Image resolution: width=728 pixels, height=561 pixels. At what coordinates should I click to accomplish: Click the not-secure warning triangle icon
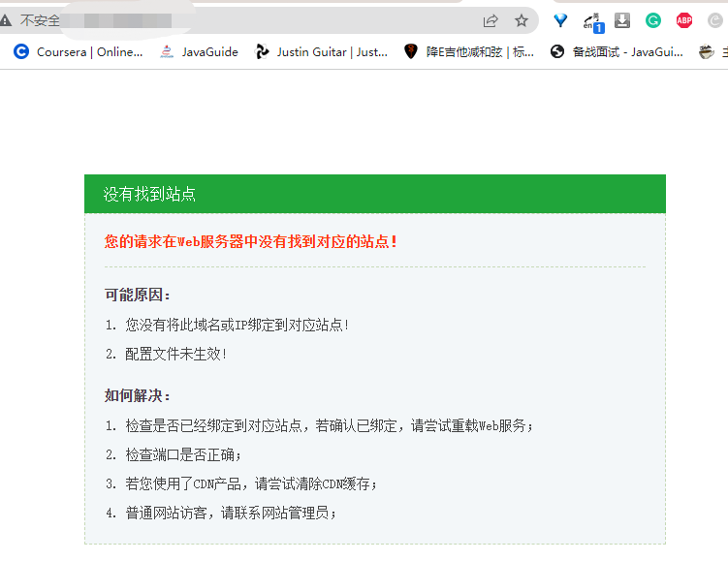click(5, 20)
